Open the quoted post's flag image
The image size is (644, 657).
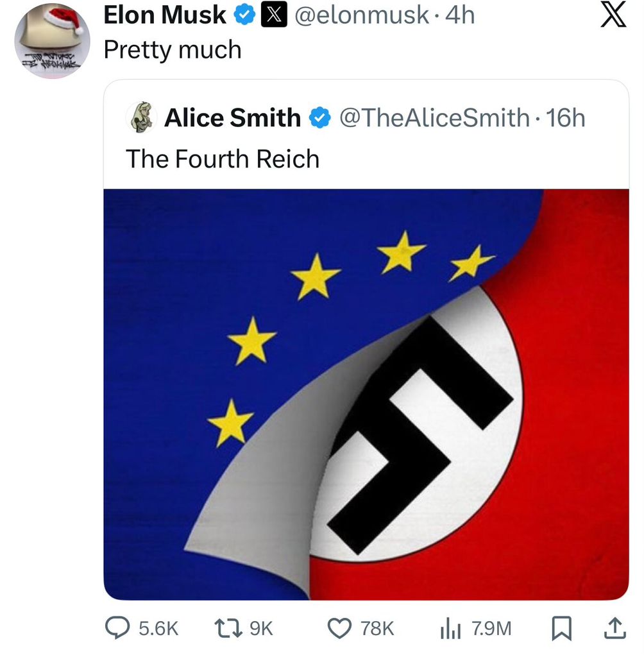point(366,394)
